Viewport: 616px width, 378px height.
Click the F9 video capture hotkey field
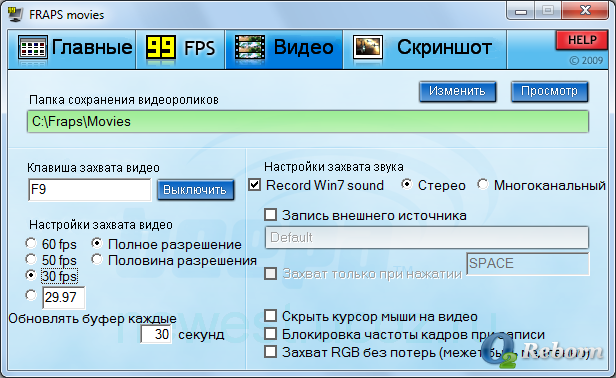(90, 190)
